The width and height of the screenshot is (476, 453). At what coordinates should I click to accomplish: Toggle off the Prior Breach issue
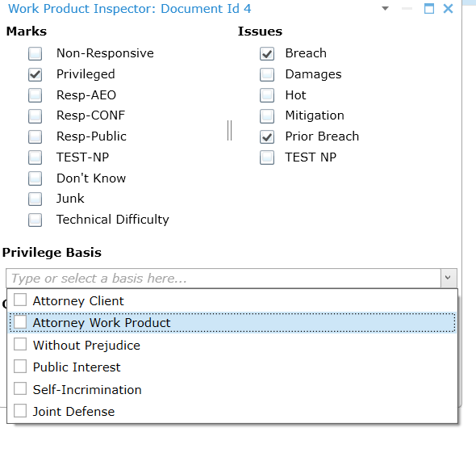(x=267, y=137)
